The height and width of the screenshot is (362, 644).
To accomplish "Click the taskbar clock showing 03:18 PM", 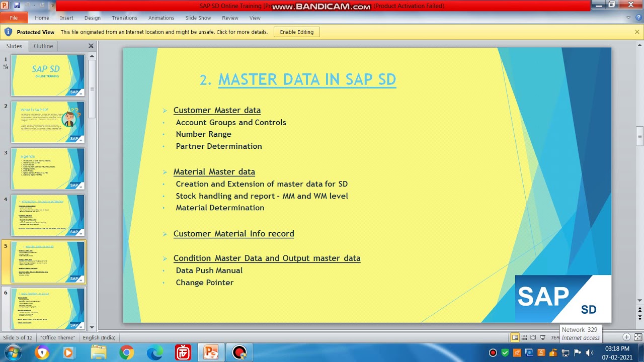I will (x=617, y=352).
